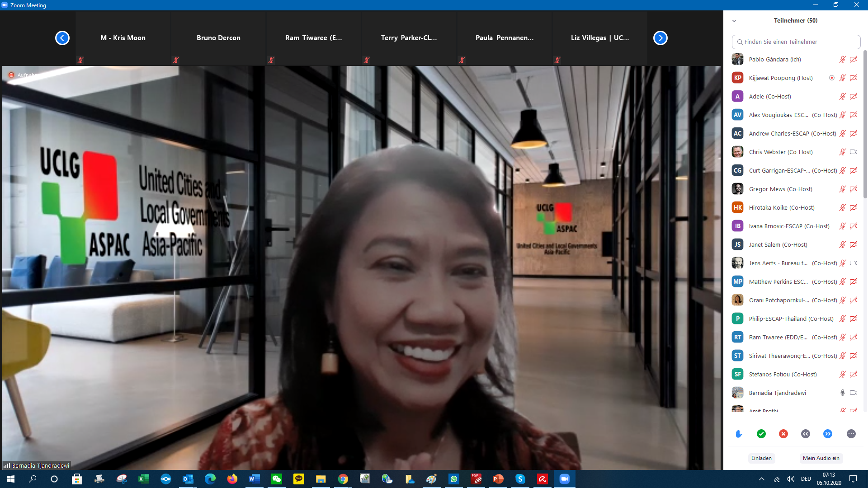The width and height of the screenshot is (868, 488).
Task: Toggle Pablo Gándara's disabled video icon
Action: [x=854, y=59]
